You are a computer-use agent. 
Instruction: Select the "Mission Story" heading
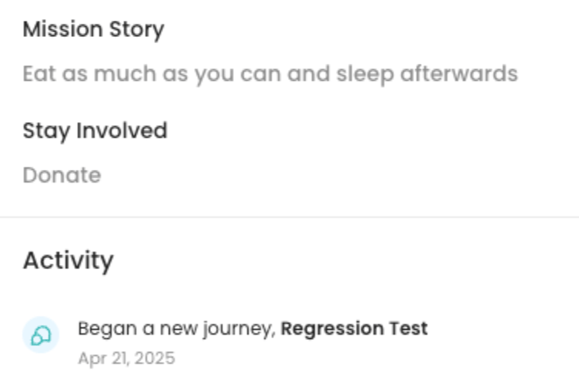(x=93, y=29)
